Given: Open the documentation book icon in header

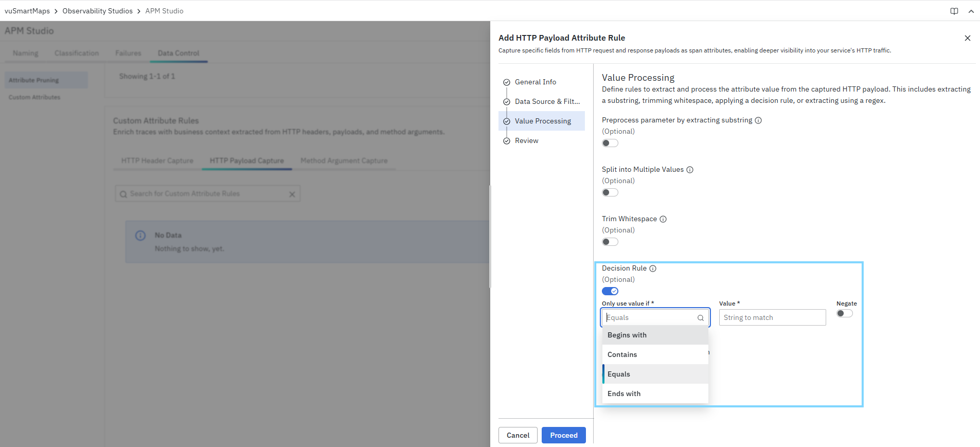Looking at the screenshot, I should pyautogui.click(x=954, y=11).
